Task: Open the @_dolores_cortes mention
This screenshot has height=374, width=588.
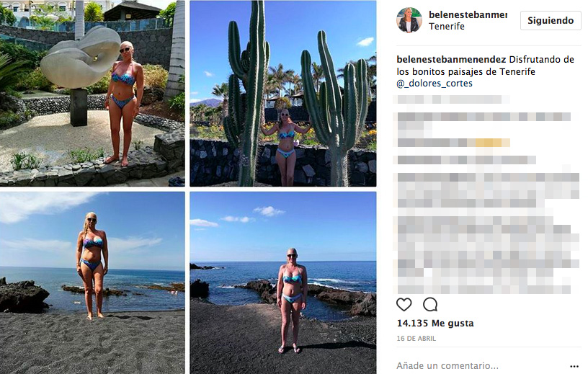Action: pyautogui.click(x=432, y=84)
